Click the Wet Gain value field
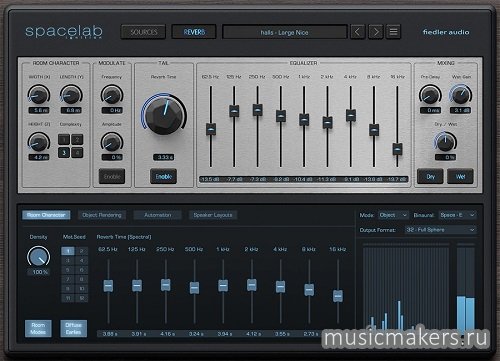 coord(461,110)
